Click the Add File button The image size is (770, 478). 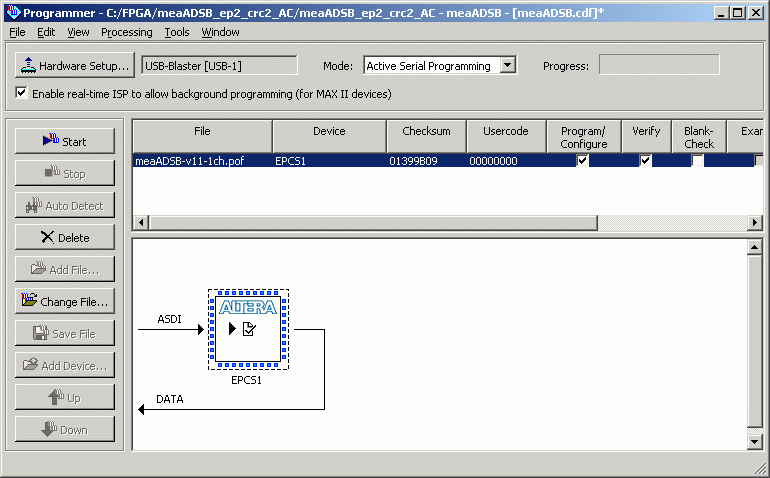click(x=65, y=269)
